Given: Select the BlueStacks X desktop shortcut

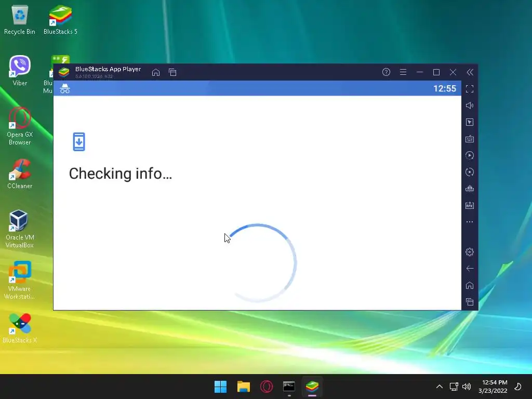Looking at the screenshot, I should [20, 328].
